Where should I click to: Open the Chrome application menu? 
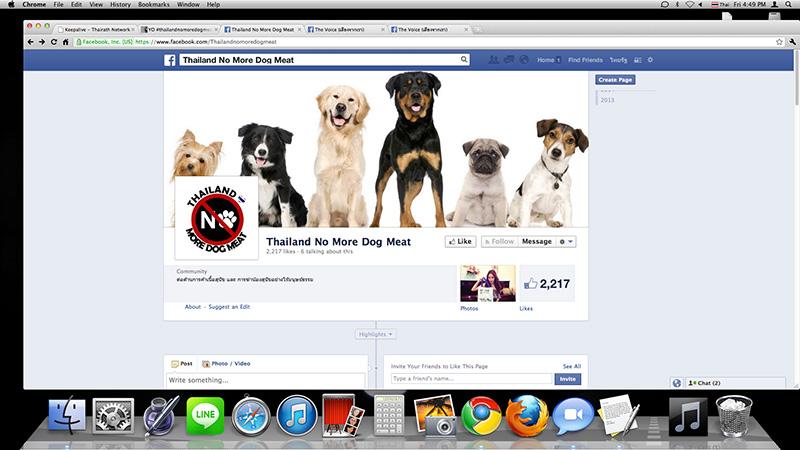pos(34,4)
